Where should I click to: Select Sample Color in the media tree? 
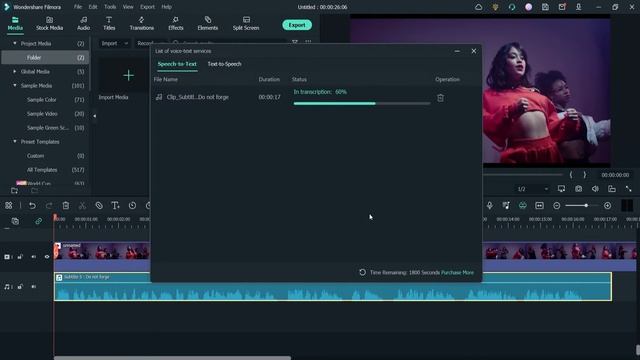click(42, 100)
